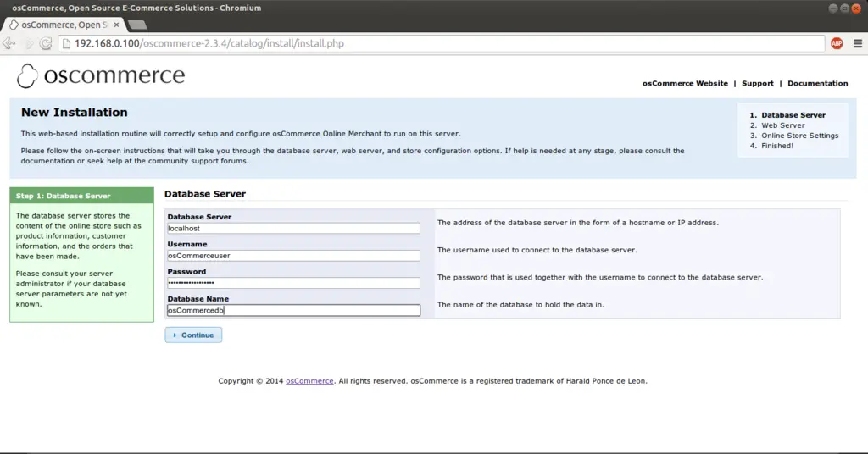This screenshot has width=868, height=454.
Task: Click the browser back arrow
Action: (x=9, y=43)
